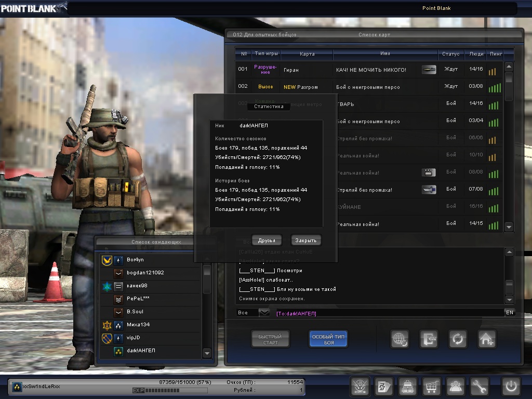Select player vipJD in waiting list
This screenshot has height=399, width=532.
tap(150, 338)
